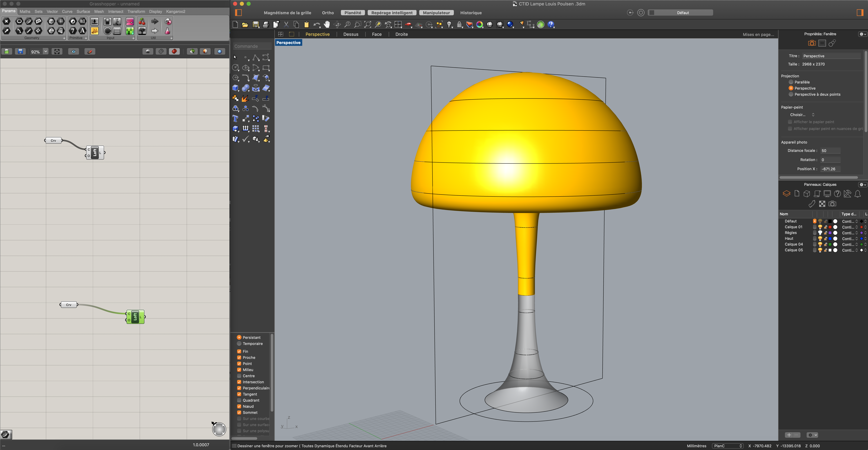Select the Boolean Toggle icon in Grasshopper Input

(107, 22)
